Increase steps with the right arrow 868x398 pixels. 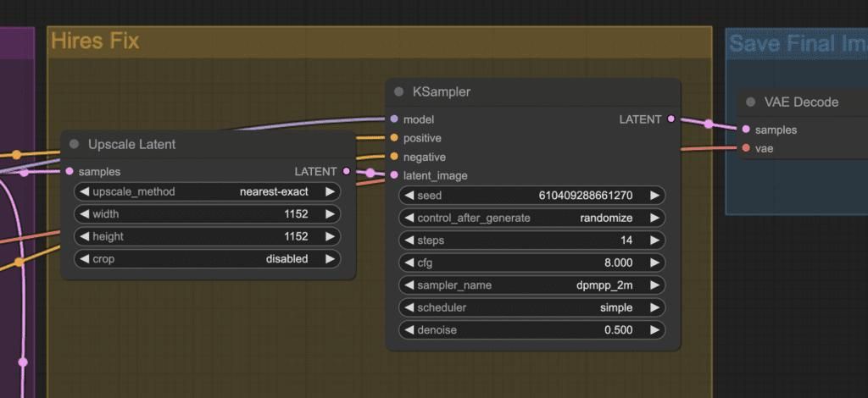coord(654,240)
